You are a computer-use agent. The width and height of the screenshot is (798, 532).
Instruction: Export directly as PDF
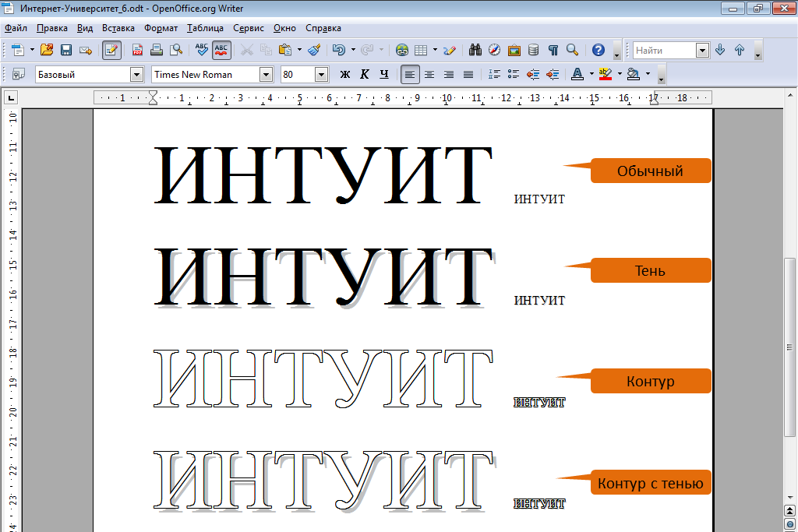click(137, 50)
